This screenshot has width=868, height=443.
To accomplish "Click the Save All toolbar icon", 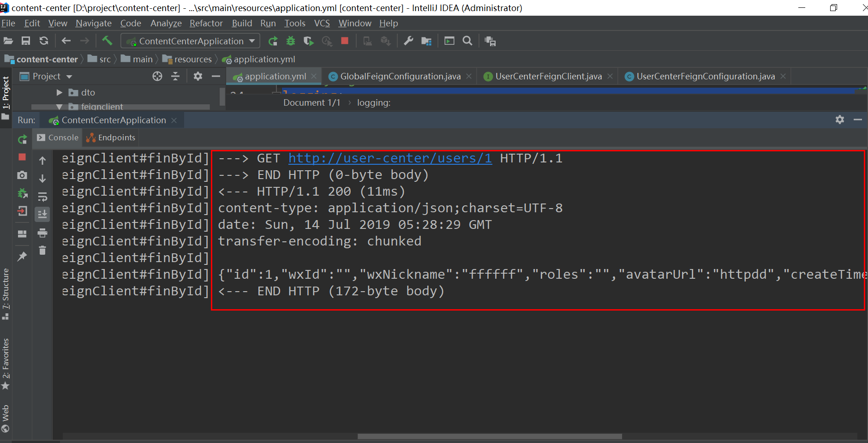I will coord(26,41).
